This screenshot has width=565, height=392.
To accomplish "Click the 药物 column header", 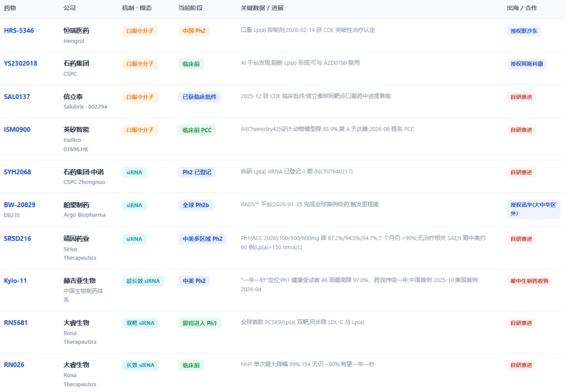I will pos(10,8).
